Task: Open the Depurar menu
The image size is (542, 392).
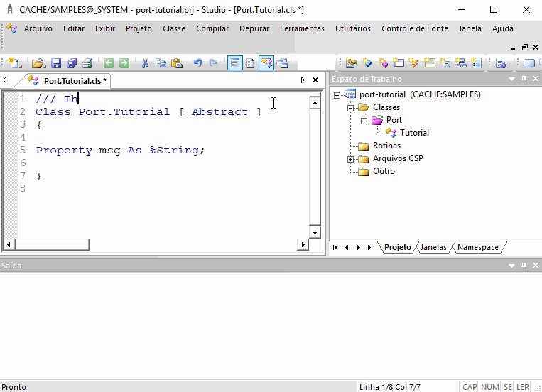Action: [254, 28]
